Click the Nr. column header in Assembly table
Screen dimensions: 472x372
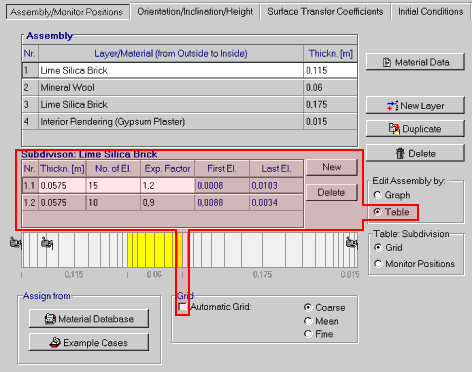(x=30, y=54)
